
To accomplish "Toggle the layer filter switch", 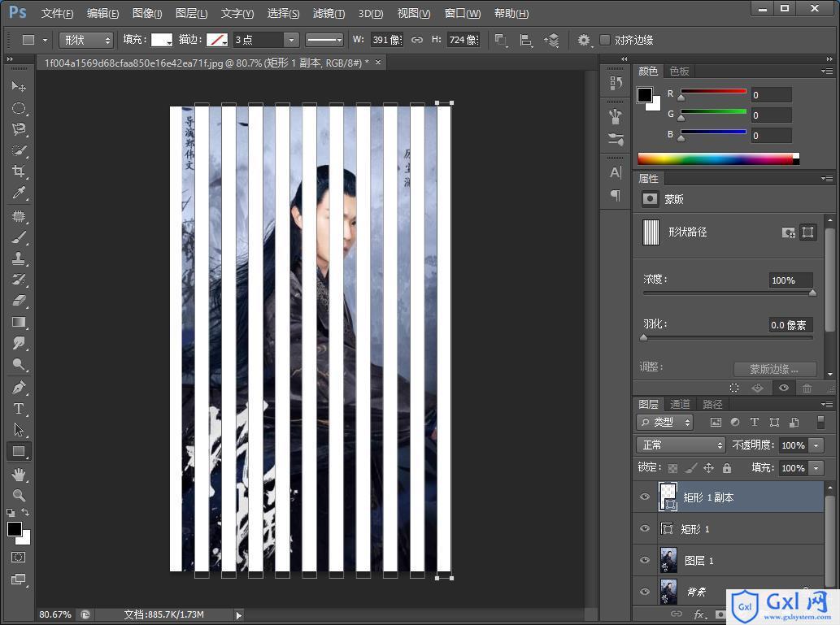I will (820, 422).
